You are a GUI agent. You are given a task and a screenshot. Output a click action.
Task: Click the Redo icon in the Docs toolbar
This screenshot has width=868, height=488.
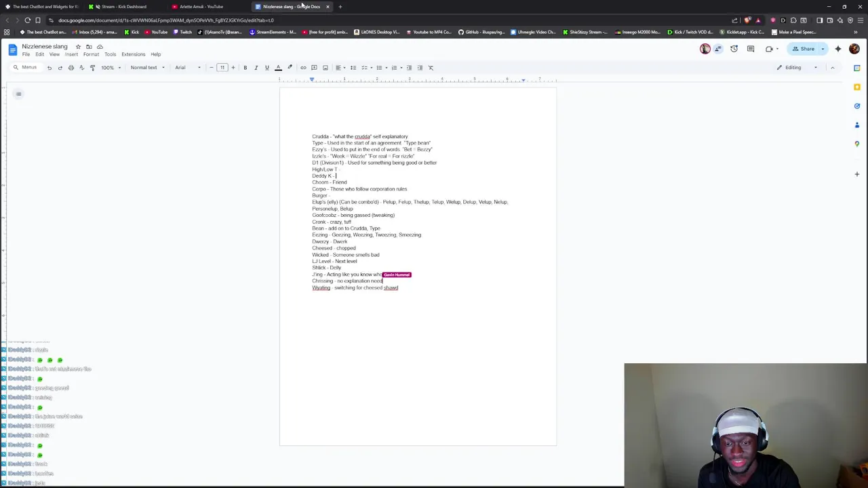(x=60, y=68)
